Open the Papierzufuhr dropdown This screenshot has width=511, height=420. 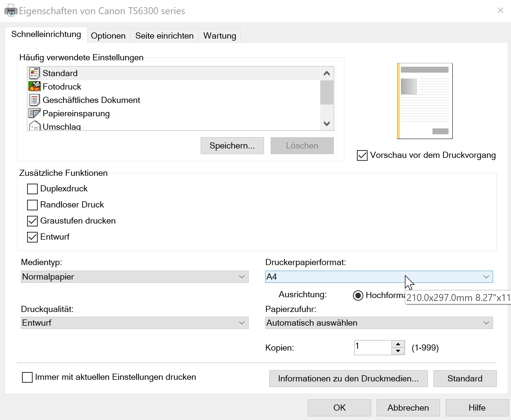[379, 323]
